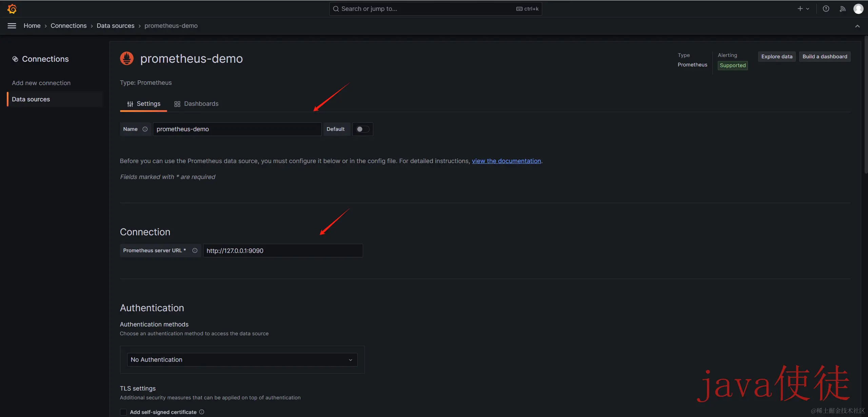Click the Search or jump to field
This screenshot has width=868, height=417.
point(435,9)
